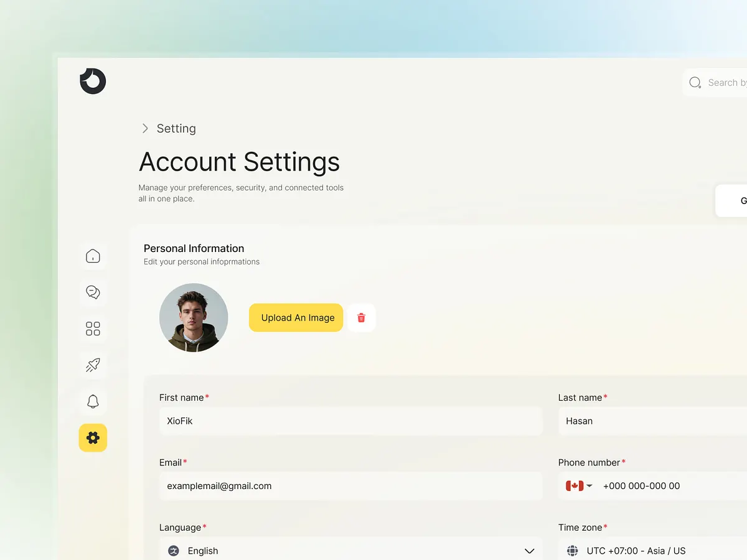The image size is (747, 560).
Task: Click the globe icon in the Time zone field
Action: [x=571, y=551]
